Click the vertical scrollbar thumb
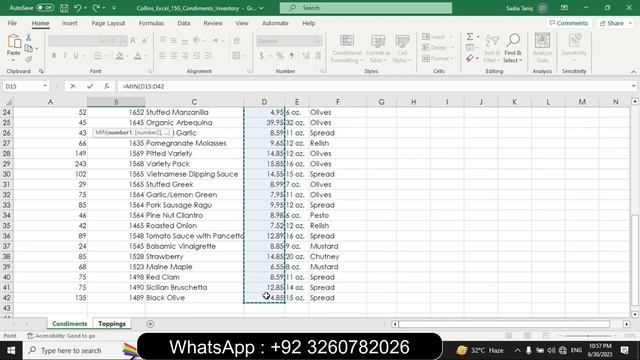The image size is (640, 360). tap(635, 260)
